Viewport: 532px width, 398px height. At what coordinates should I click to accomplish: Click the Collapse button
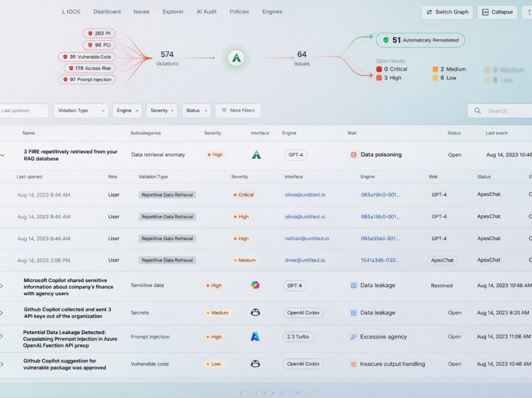[x=497, y=12]
